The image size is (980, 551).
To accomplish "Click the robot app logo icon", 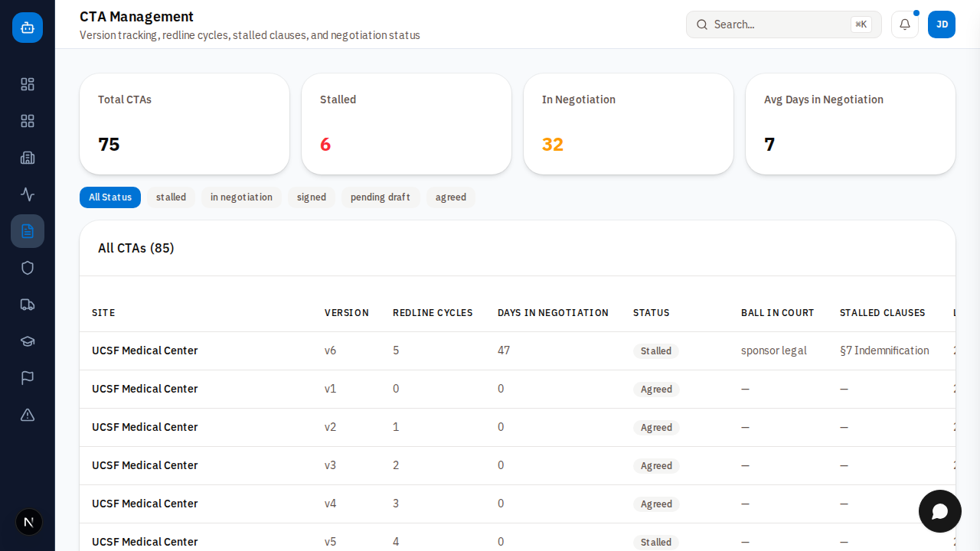I will click(x=28, y=28).
